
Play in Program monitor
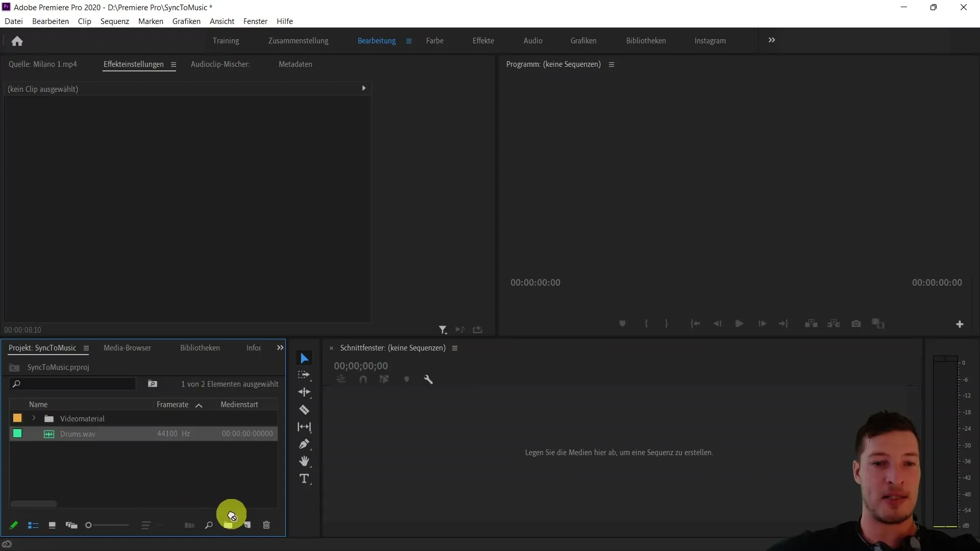(x=739, y=324)
